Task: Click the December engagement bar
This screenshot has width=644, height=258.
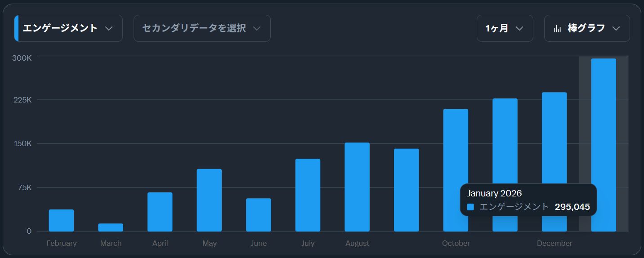Action: pos(554,139)
